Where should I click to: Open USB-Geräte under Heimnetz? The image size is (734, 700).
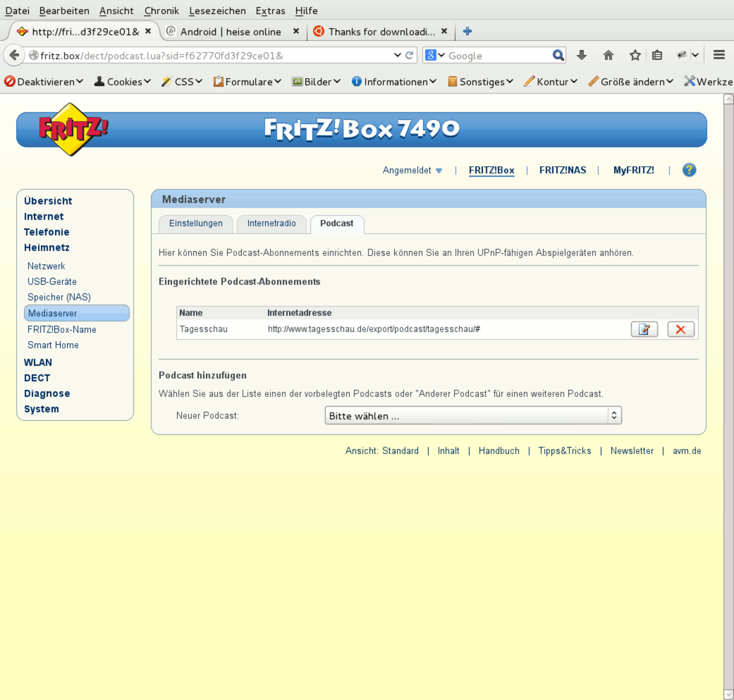(x=52, y=281)
